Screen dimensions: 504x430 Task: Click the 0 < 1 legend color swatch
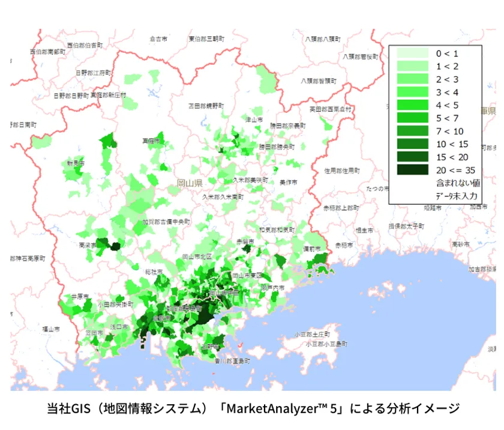412,53
